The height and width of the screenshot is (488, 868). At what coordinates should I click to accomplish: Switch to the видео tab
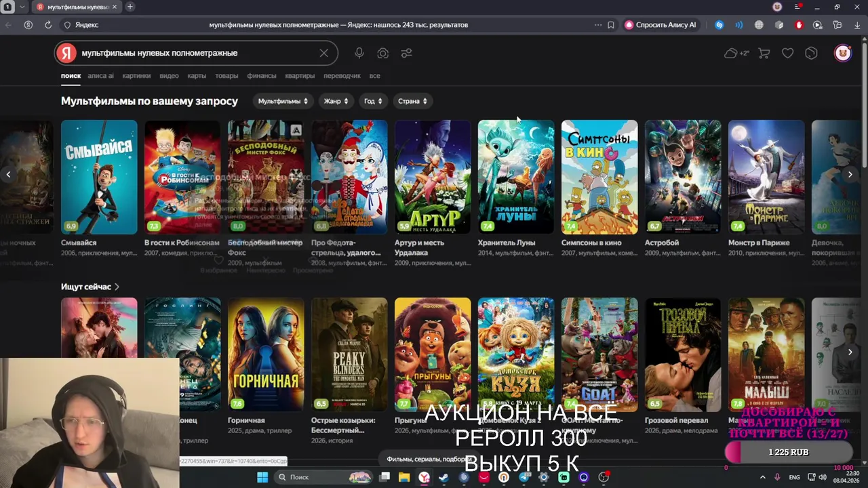(169, 76)
